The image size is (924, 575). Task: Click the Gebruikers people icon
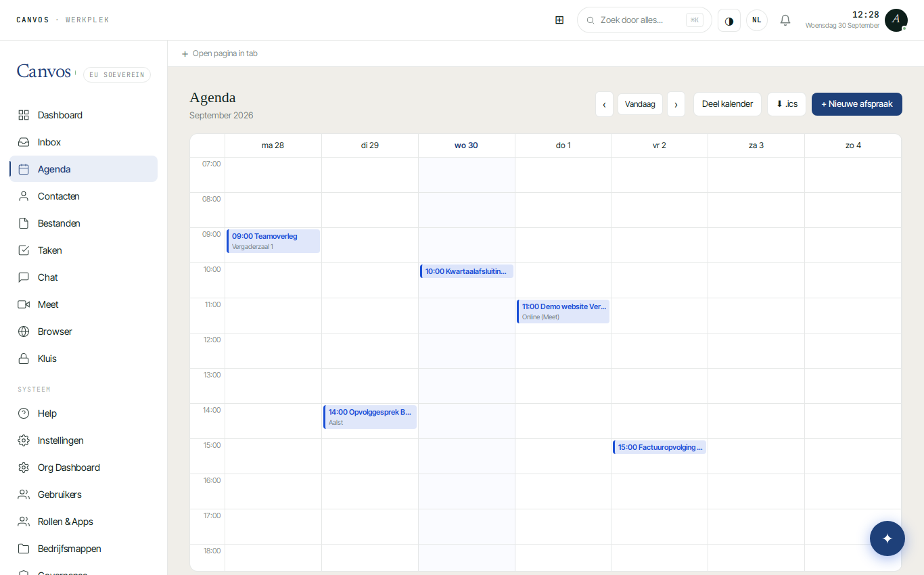tap(24, 495)
